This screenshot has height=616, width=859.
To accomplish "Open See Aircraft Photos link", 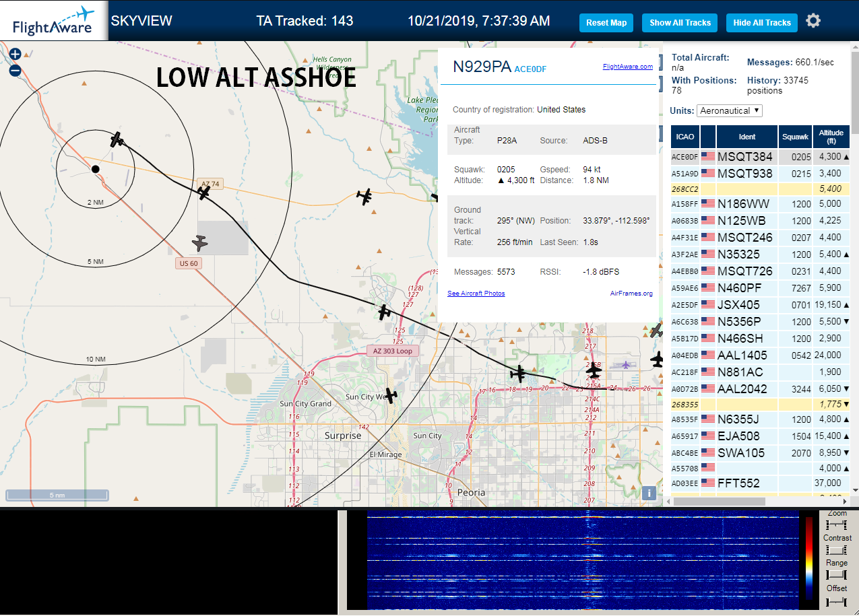I will click(476, 294).
